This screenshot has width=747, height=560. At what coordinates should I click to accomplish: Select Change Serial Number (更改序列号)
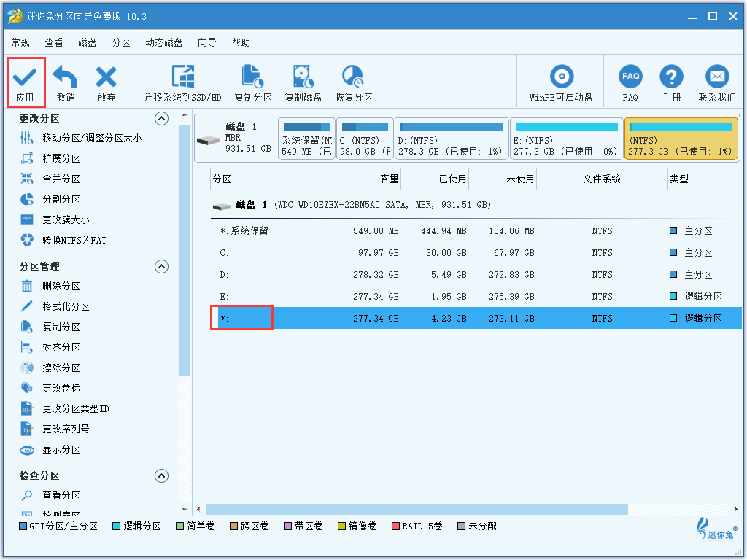(55, 429)
